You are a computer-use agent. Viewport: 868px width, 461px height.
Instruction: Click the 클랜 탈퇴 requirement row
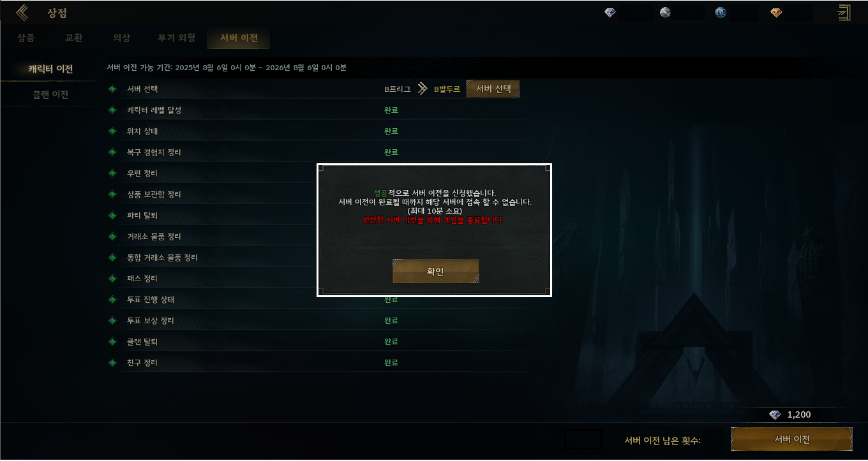317,342
